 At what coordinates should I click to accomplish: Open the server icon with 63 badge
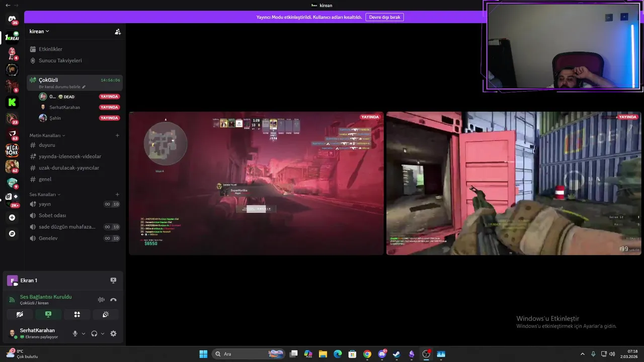12,134
